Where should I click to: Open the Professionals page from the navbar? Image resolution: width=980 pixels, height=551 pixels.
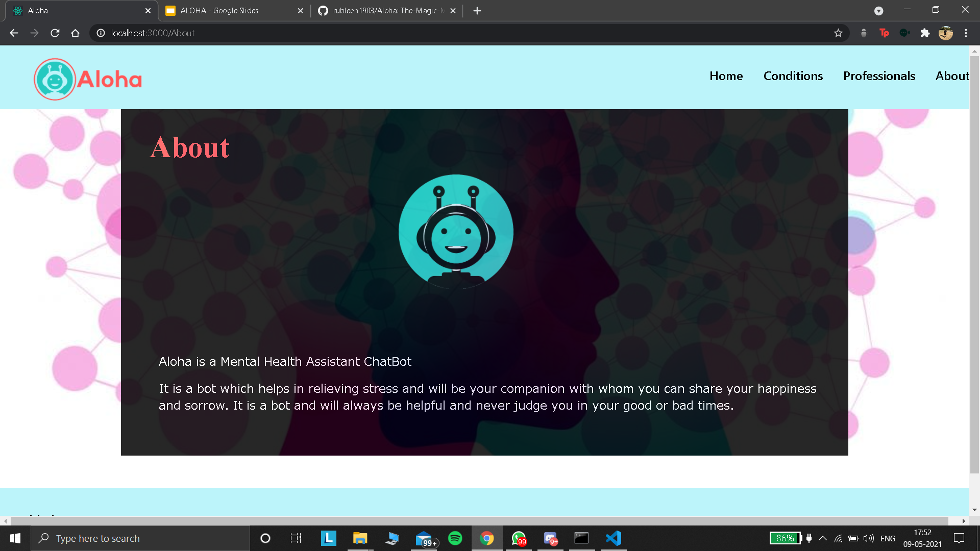point(879,76)
